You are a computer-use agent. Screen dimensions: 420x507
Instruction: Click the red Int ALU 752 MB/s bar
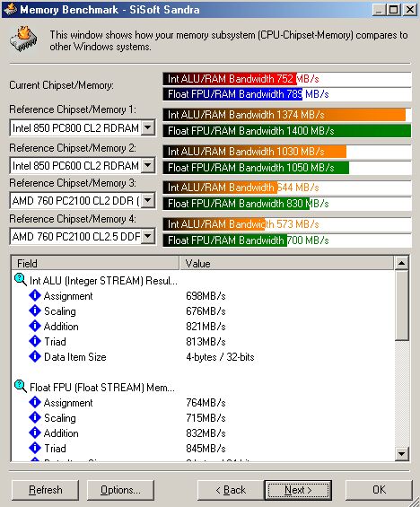(x=230, y=79)
